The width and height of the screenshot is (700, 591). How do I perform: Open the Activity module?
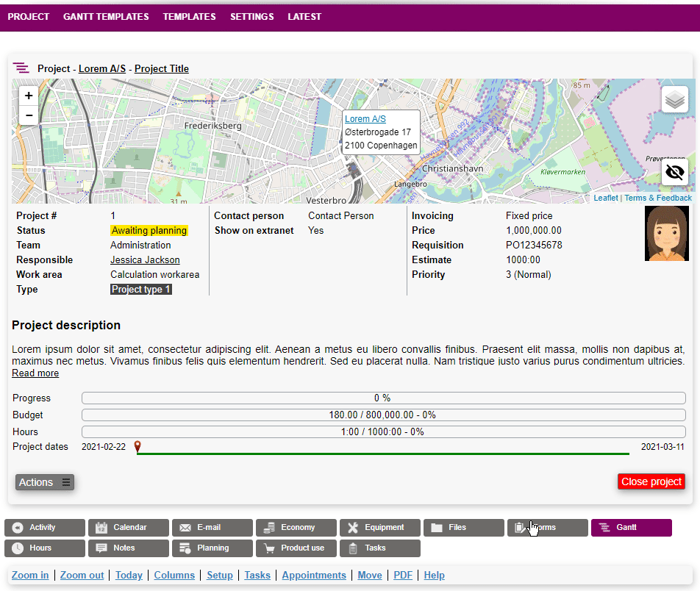44,528
